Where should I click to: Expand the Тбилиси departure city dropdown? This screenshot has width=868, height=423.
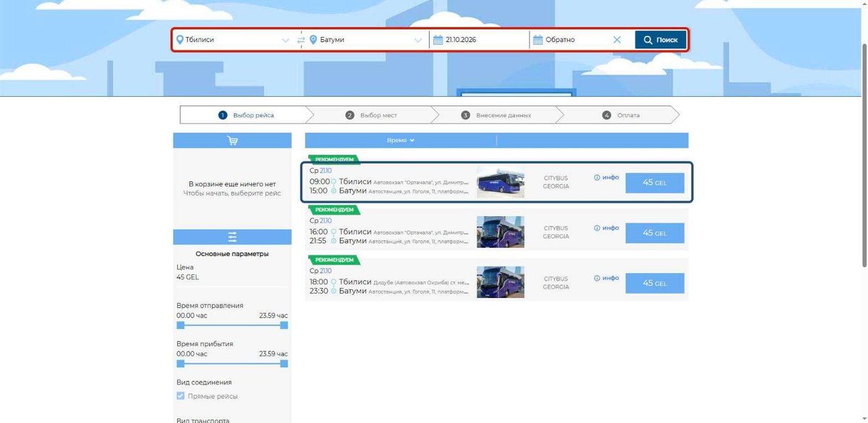[x=286, y=40]
